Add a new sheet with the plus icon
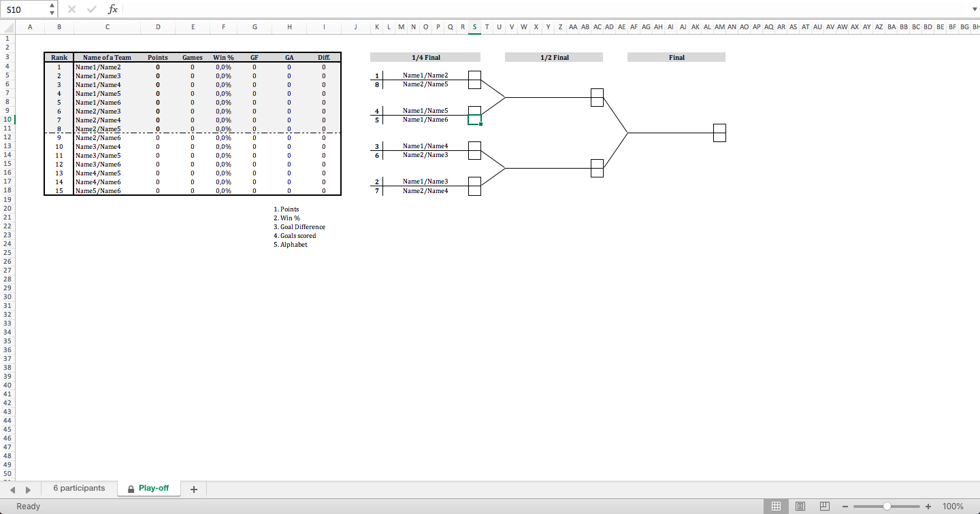The image size is (980, 514). coord(194,488)
